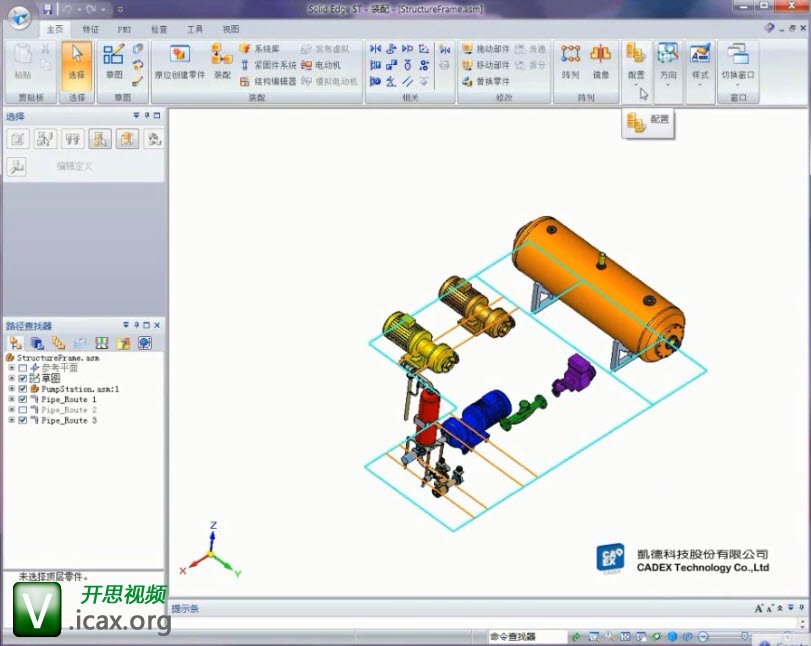
Task: Click the 命令查找器 command finder field
Action: tap(526, 637)
